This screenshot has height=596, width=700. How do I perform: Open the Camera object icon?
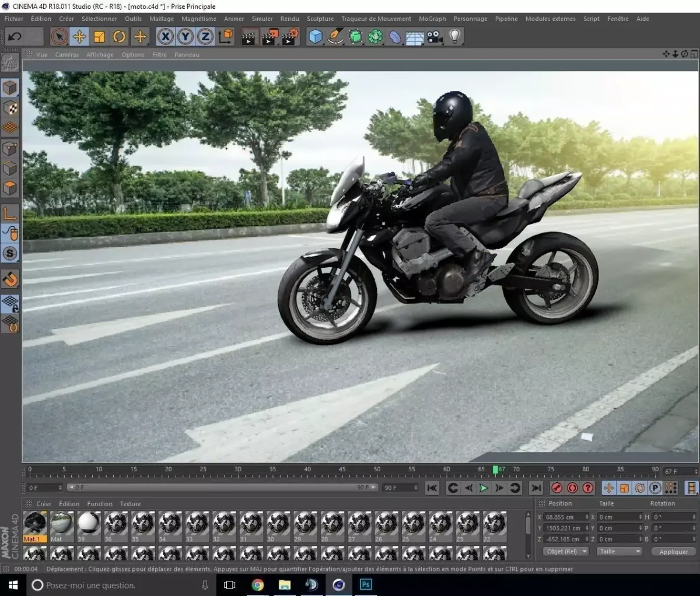434,37
